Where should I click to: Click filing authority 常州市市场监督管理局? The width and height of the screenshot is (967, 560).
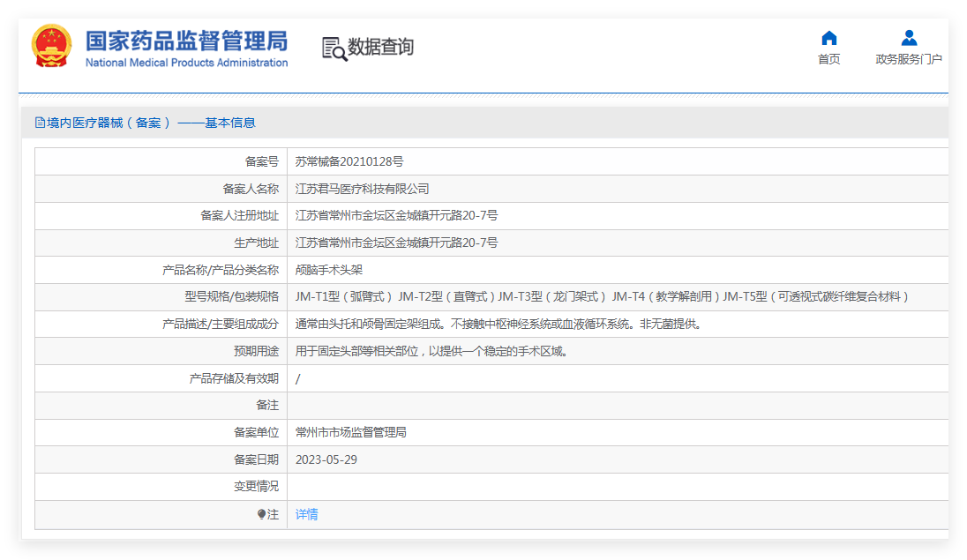coord(350,432)
